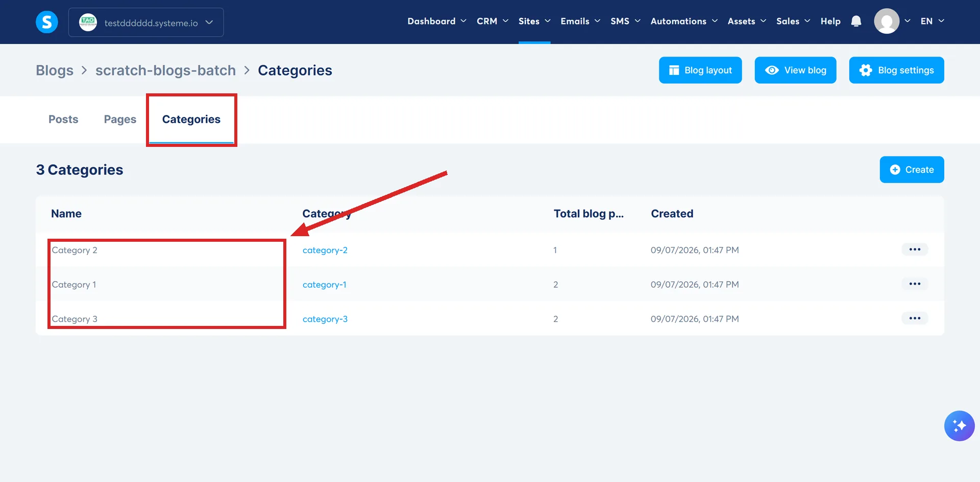Expand the Emails menu
980x482 pixels.
tap(580, 21)
